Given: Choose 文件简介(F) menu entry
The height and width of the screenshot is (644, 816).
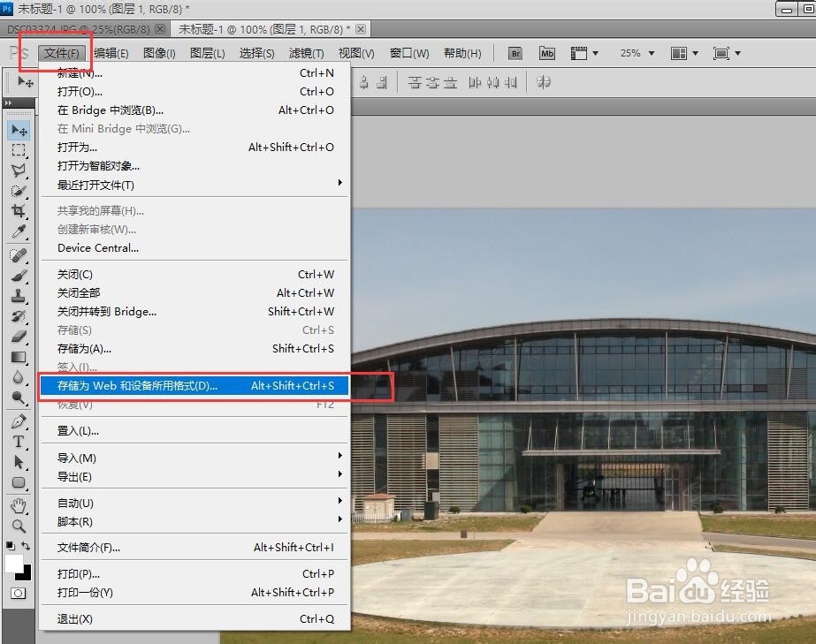Looking at the screenshot, I should 194,547.
